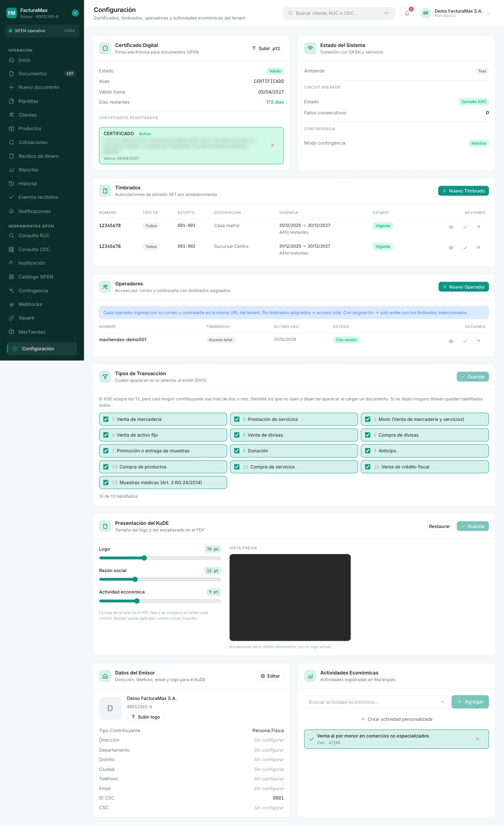Open Contingencia in the sidebar

pos(42,291)
